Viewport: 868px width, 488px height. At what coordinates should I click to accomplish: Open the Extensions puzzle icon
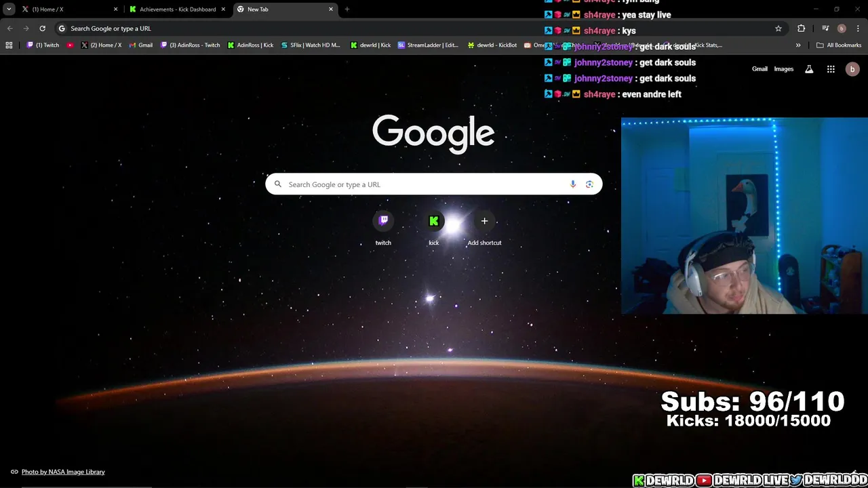click(802, 28)
